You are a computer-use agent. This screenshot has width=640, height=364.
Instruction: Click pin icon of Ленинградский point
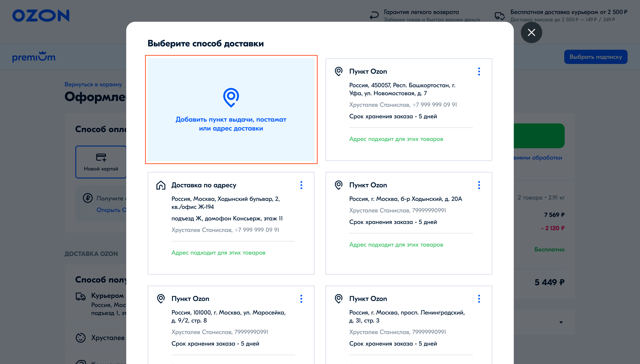tap(338, 299)
